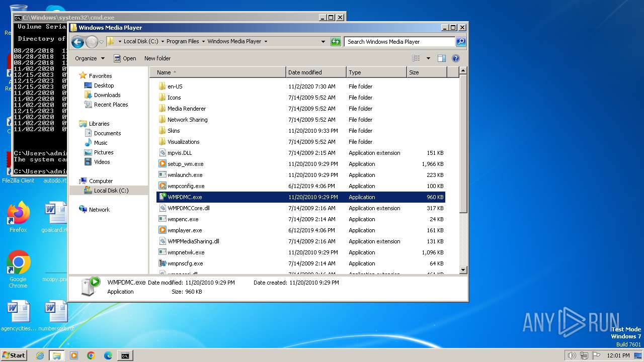The width and height of the screenshot is (644, 362).
Task: Select the Skins folder
Action: pyautogui.click(x=301, y=131)
